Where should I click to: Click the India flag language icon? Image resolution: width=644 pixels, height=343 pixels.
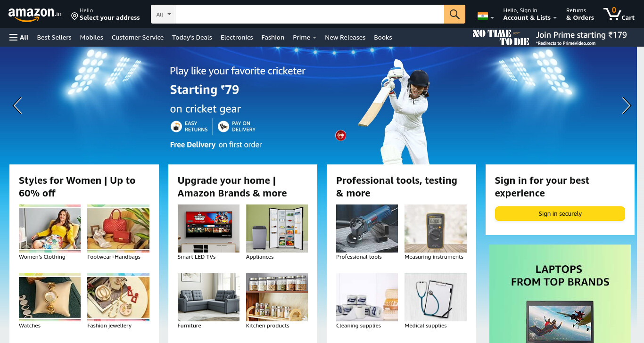click(482, 16)
